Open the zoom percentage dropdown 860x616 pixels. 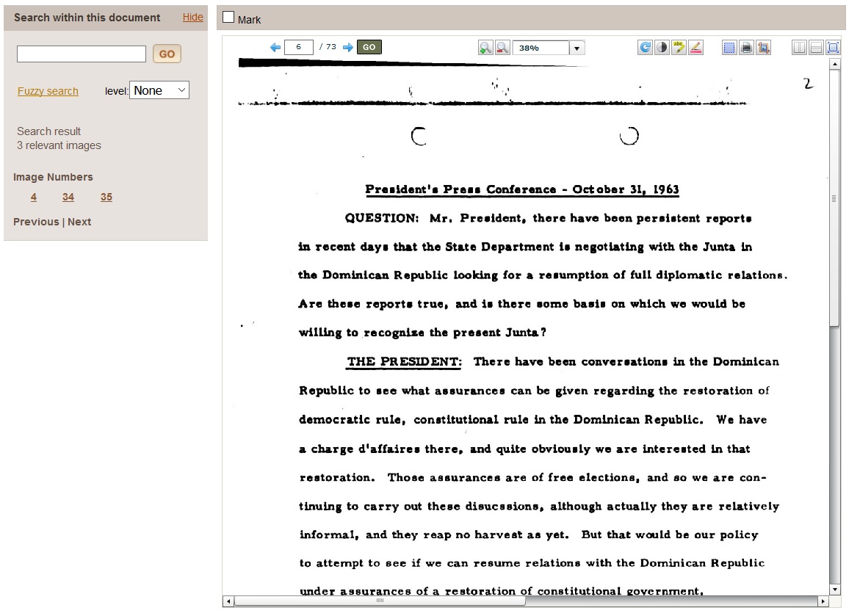point(577,47)
